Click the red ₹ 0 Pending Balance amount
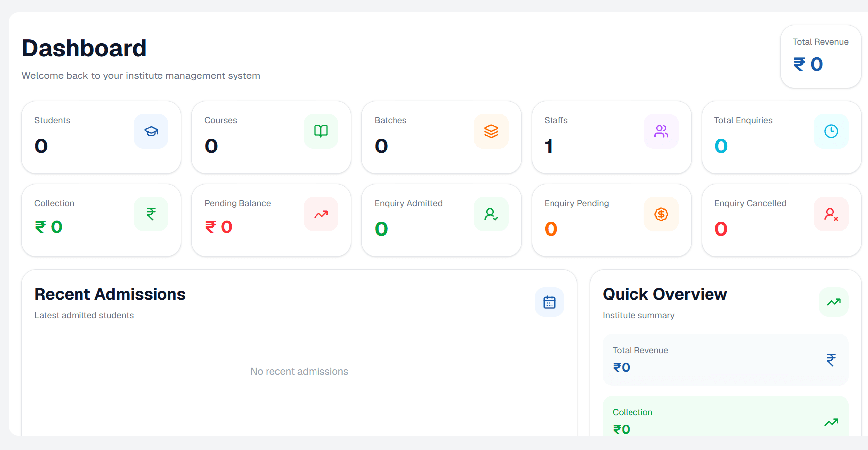The image size is (868, 450). [x=219, y=227]
